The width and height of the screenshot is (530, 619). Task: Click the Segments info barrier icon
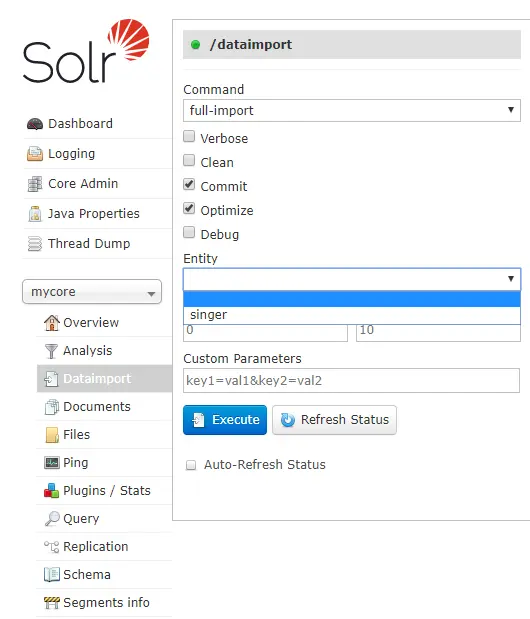[x=52, y=603]
